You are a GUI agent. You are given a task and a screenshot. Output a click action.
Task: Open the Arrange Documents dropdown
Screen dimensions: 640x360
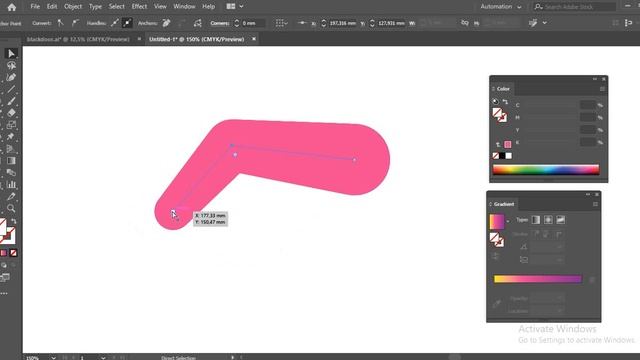point(235,7)
